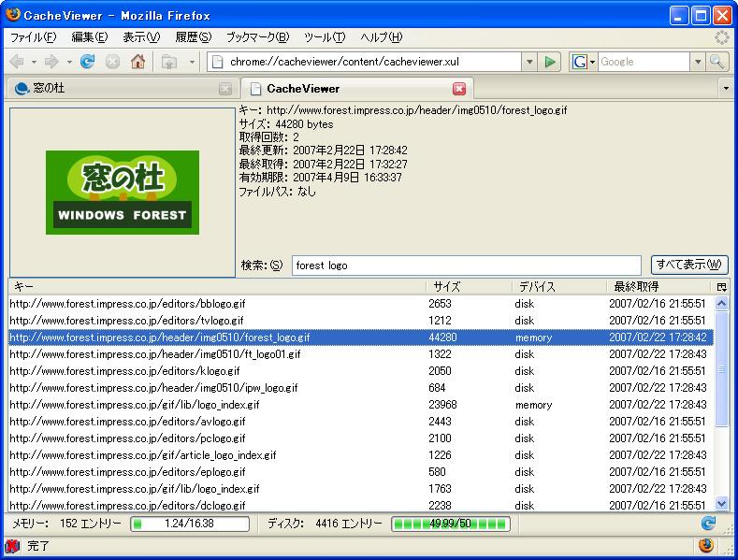Open the back history dropdown arrow
This screenshot has height=560, width=738.
coord(34,62)
